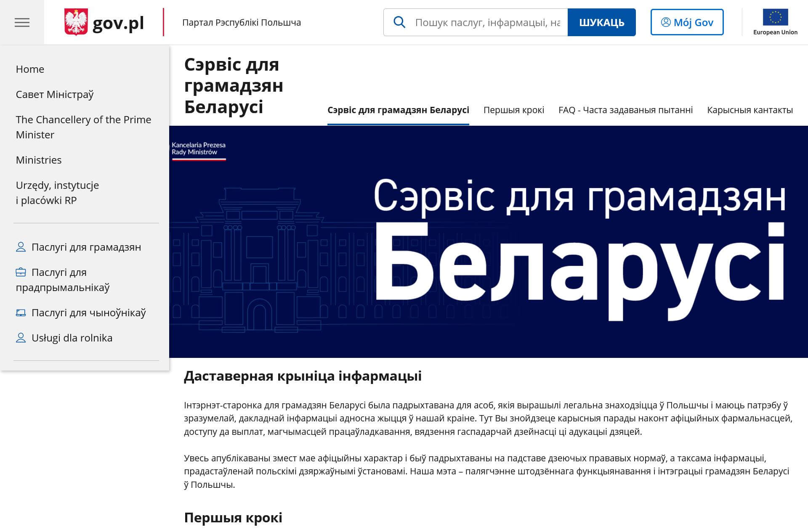Viewport: 808px width, 532px height.
Task: Click the laptop icon beside Паслугі для чыноўнікаў
Action: (21, 312)
